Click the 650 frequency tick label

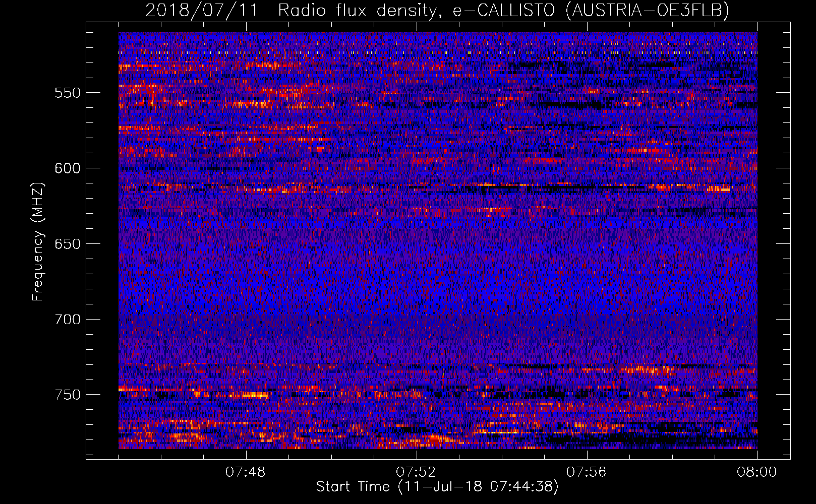[68, 244]
